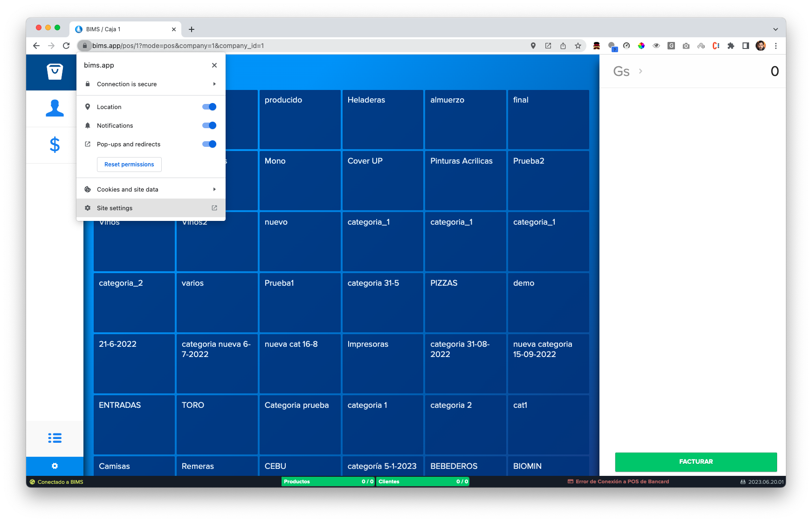812x522 pixels.
Task: Toggle Pop-ups and redirects permission
Action: click(x=209, y=144)
